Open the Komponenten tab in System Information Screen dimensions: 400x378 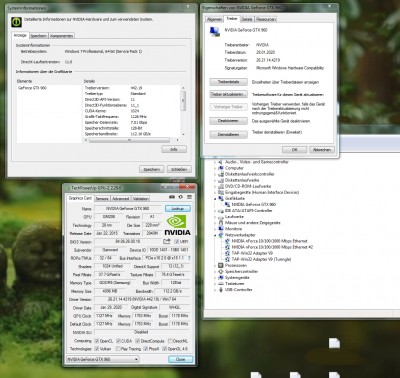pyautogui.click(x=61, y=36)
